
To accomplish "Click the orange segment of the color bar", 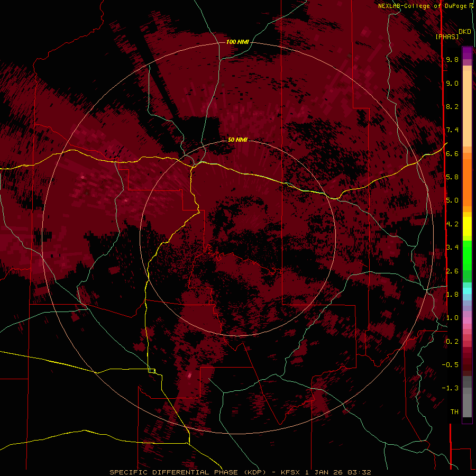I will (467, 182).
